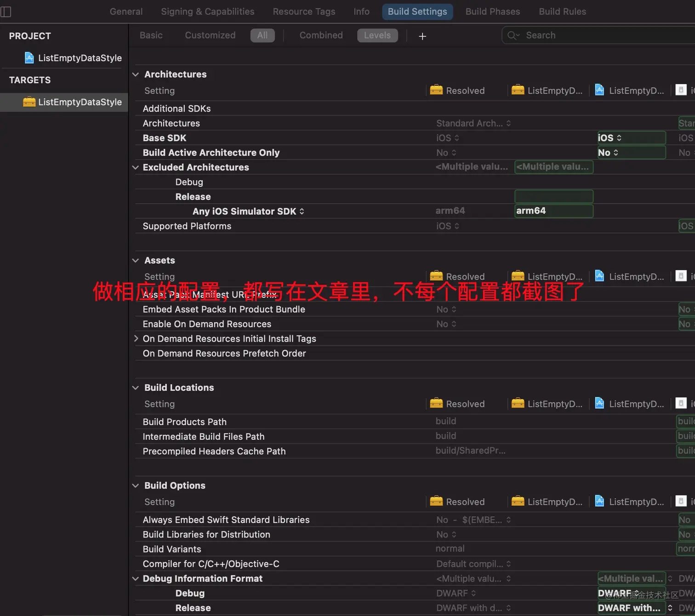Image resolution: width=695 pixels, height=616 pixels.
Task: Switch to Build Phases tab
Action: click(x=493, y=11)
